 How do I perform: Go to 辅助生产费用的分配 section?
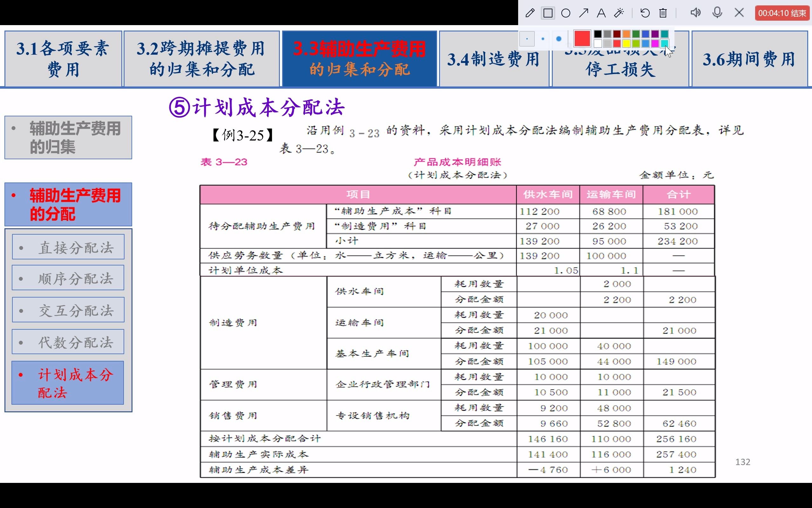point(68,204)
